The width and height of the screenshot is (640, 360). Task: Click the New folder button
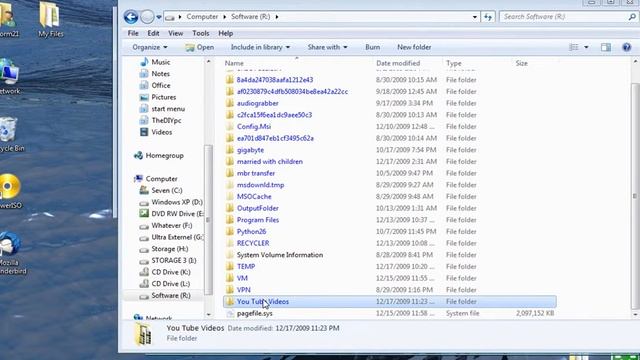coord(414,47)
